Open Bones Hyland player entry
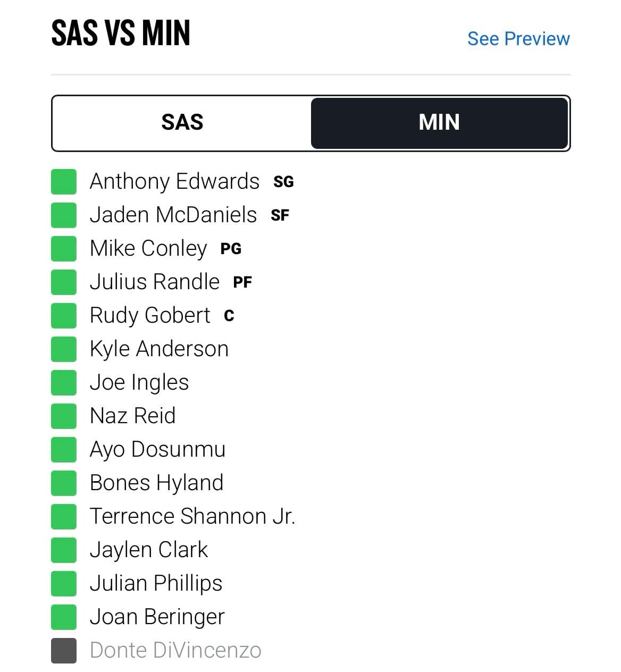The width and height of the screenshot is (621, 672). click(156, 483)
